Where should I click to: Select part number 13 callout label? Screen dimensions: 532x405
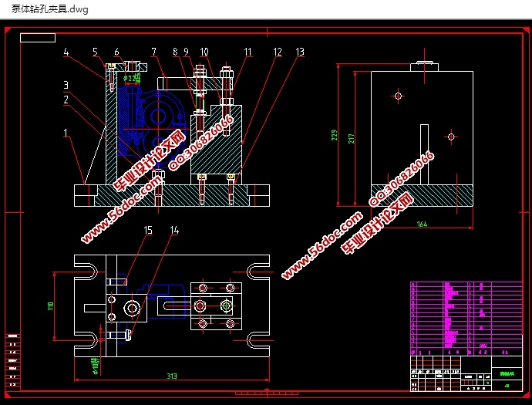300,52
